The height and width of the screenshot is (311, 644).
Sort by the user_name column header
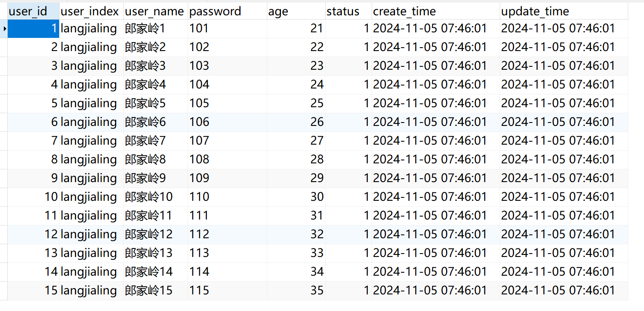click(156, 11)
